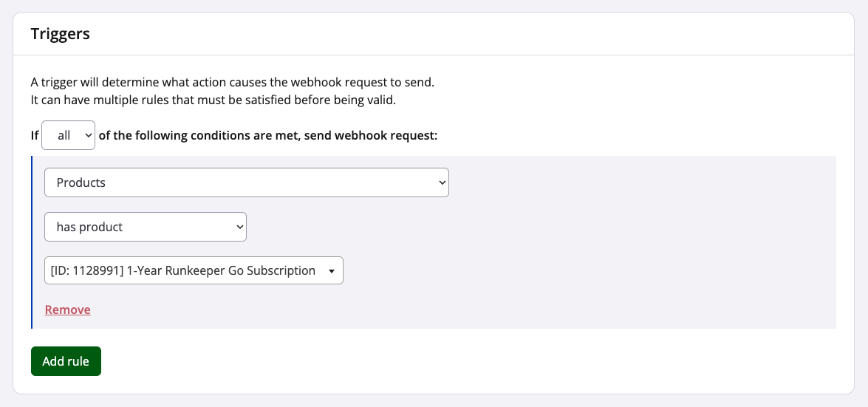The height and width of the screenshot is (407, 868).
Task: Open the "has product" operator dropdown
Action: pos(145,227)
